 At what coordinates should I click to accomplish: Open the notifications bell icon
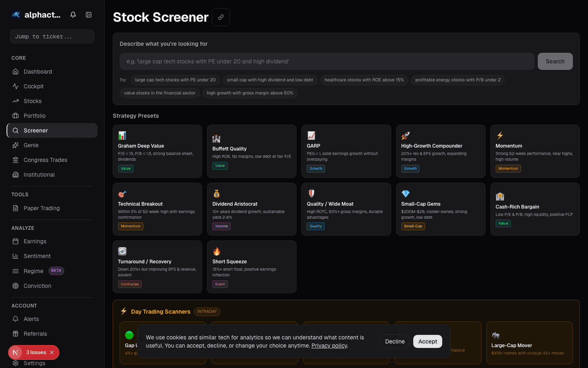pyautogui.click(x=73, y=14)
